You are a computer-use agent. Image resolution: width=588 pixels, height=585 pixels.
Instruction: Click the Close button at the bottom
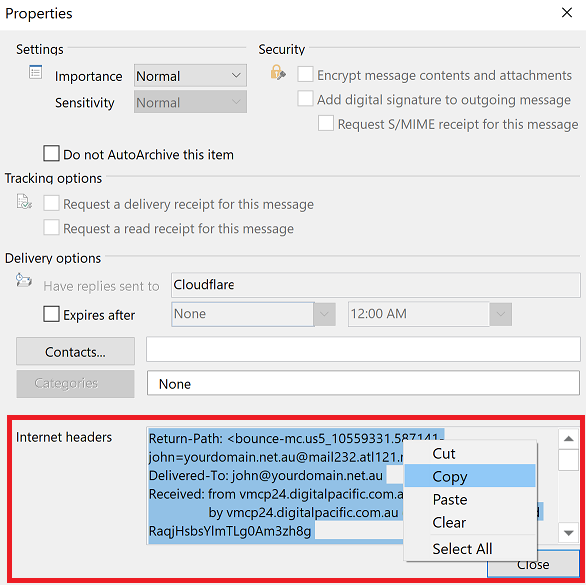533,564
